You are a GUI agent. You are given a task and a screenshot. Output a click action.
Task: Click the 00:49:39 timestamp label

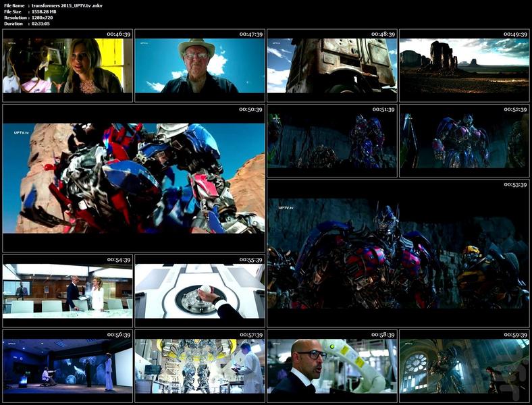pos(515,34)
